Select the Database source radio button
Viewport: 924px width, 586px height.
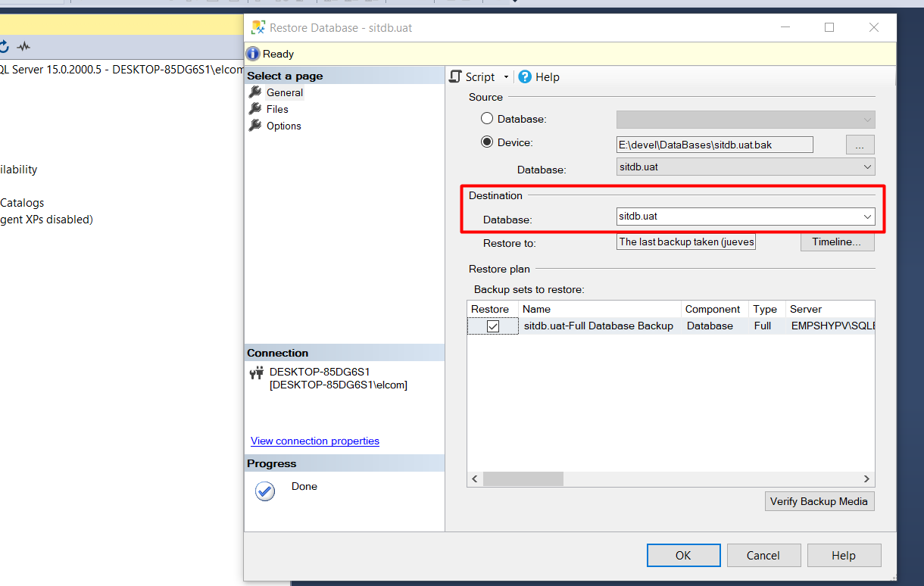[487, 119]
